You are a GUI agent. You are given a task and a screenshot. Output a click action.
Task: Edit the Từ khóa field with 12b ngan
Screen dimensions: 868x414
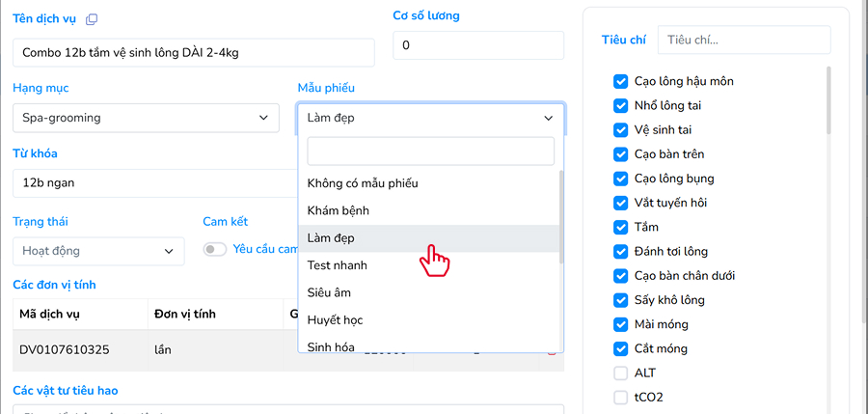pos(155,183)
